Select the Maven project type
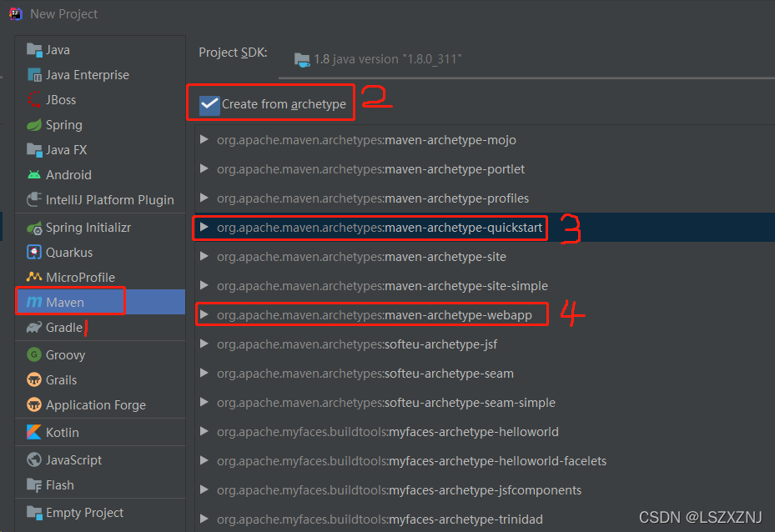Image resolution: width=775 pixels, height=532 pixels. click(100, 303)
